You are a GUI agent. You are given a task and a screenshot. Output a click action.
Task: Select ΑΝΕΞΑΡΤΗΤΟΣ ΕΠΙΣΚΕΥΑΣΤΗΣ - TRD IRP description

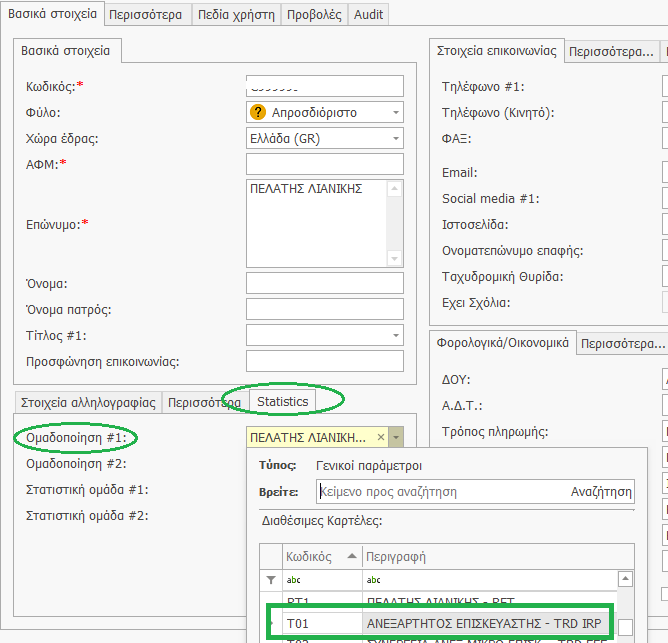pos(484,623)
